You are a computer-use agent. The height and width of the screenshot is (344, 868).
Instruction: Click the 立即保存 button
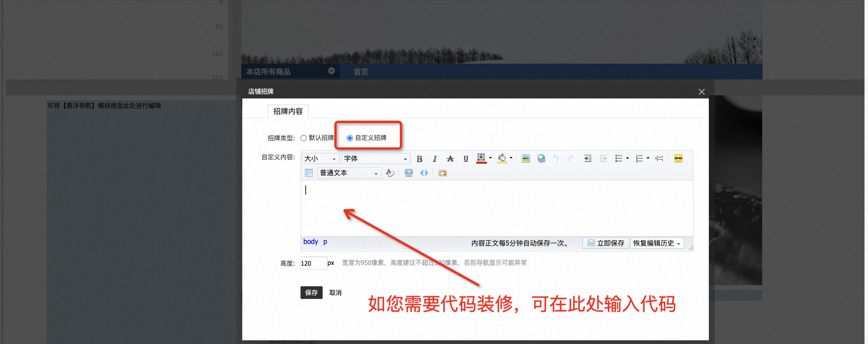606,243
